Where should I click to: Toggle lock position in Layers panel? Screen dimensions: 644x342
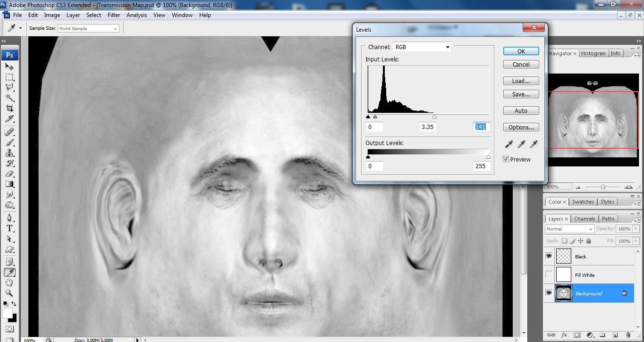(x=581, y=241)
